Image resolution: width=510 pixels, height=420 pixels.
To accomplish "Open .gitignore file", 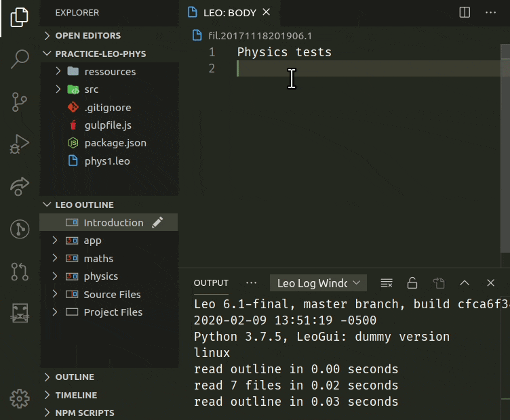I will (109, 108).
